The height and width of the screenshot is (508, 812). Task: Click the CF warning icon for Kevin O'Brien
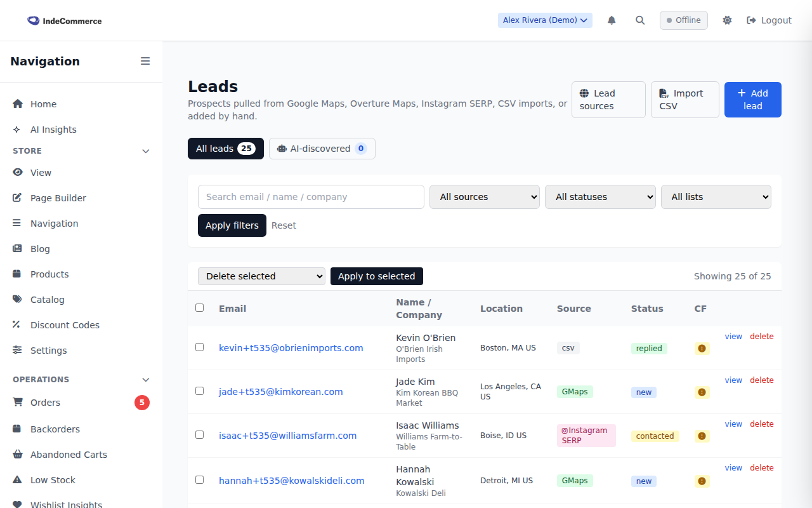click(x=702, y=348)
